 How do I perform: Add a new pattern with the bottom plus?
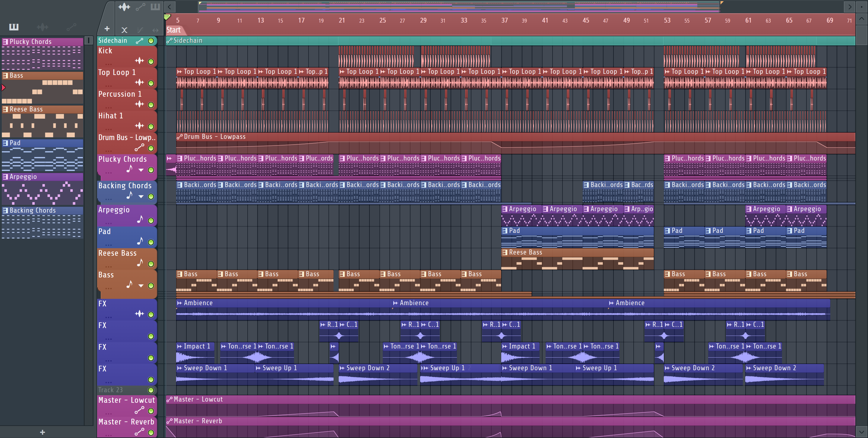pos(43,432)
